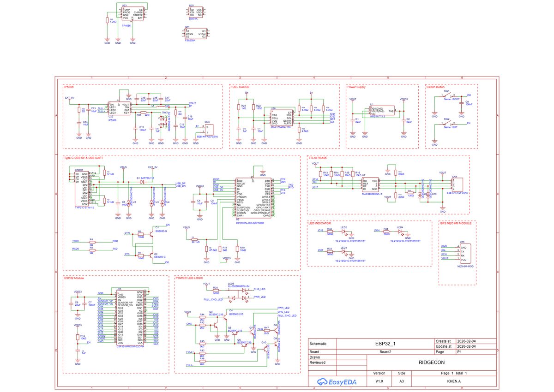Click the Power Supply section title

coord(357,87)
